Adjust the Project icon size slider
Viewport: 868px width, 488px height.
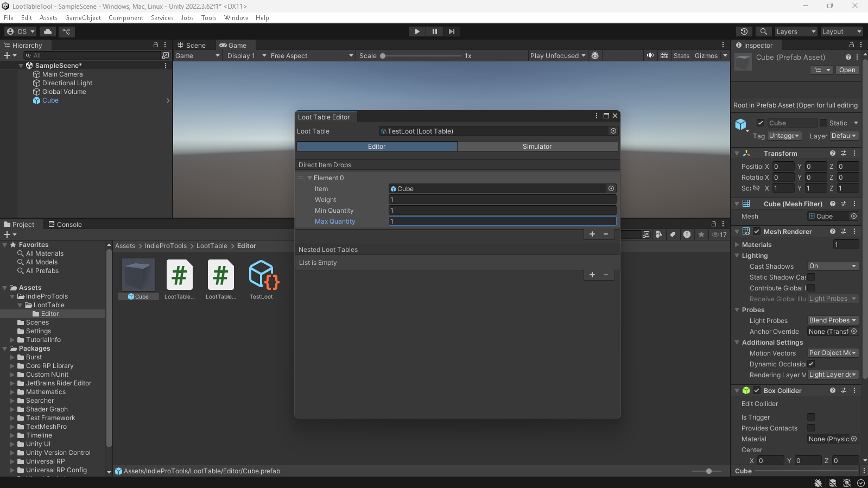706,471
